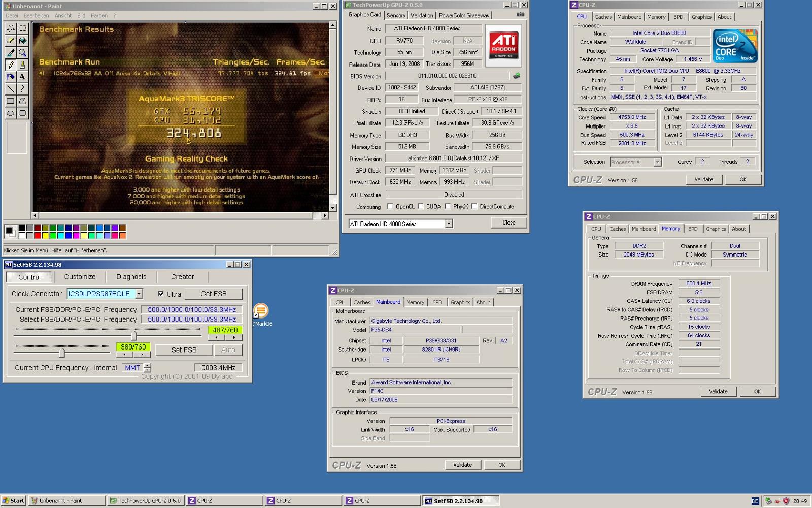This screenshot has height=508, width=812.
Task: Enable the DirectCompute checkbox in GPU-Z
Action: click(474, 207)
